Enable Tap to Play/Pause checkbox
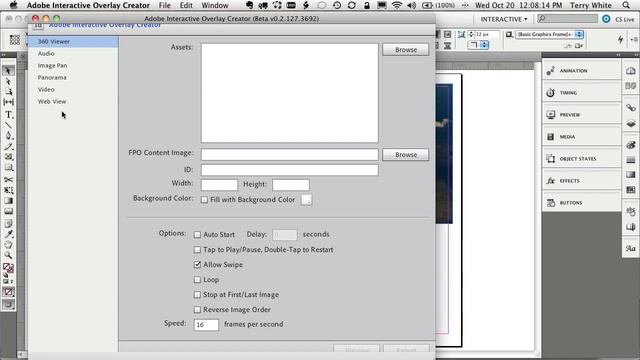The width and height of the screenshot is (640, 360). [198, 250]
